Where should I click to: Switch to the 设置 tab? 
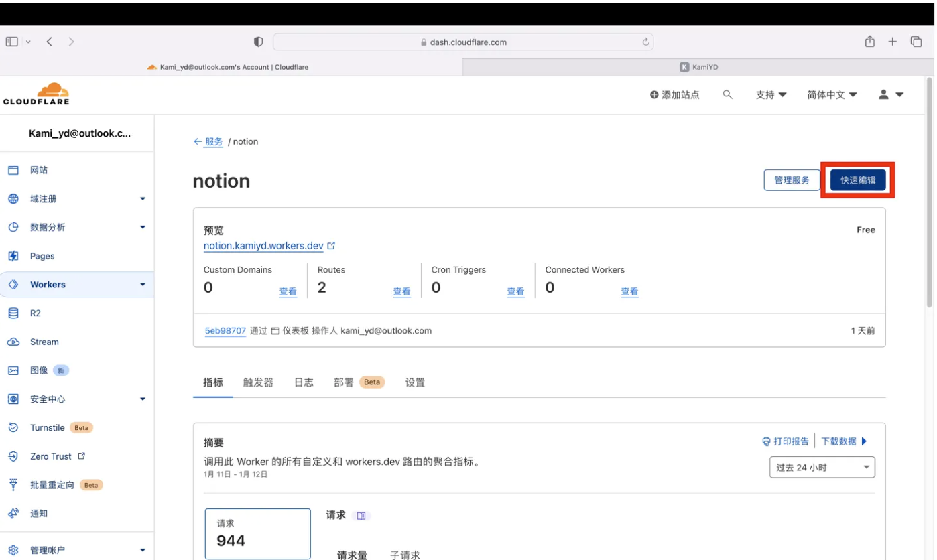click(x=415, y=382)
